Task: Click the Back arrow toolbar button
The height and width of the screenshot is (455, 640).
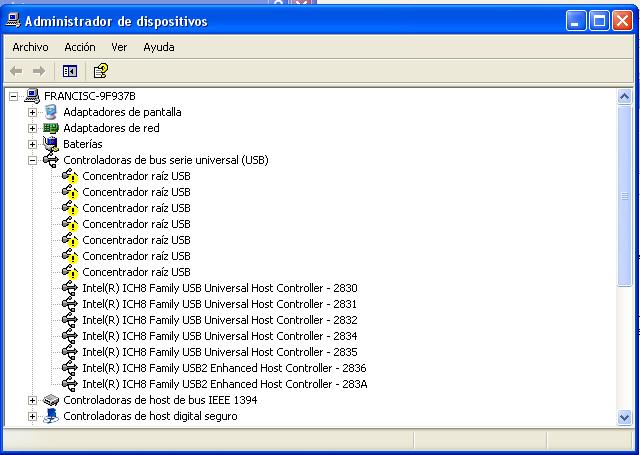Action: 16,71
